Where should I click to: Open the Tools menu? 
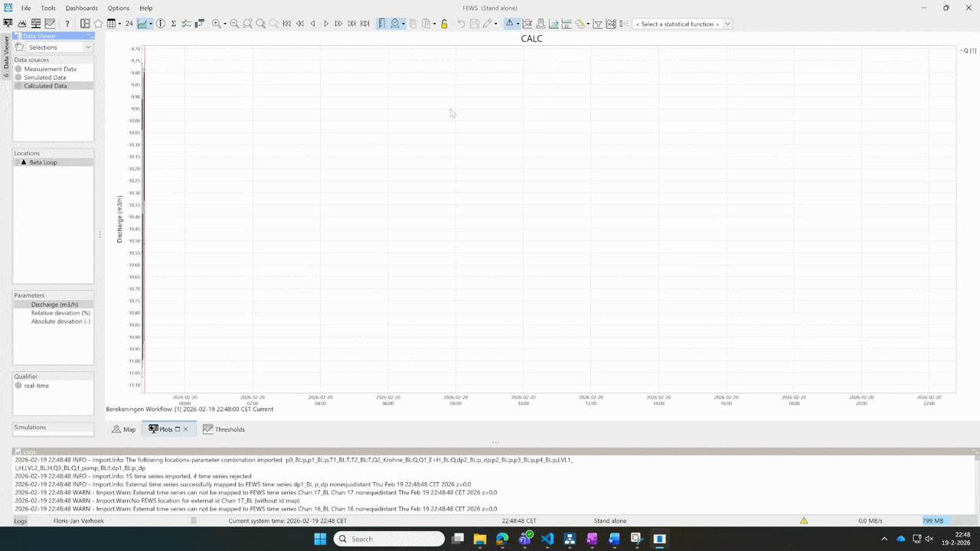click(x=48, y=8)
